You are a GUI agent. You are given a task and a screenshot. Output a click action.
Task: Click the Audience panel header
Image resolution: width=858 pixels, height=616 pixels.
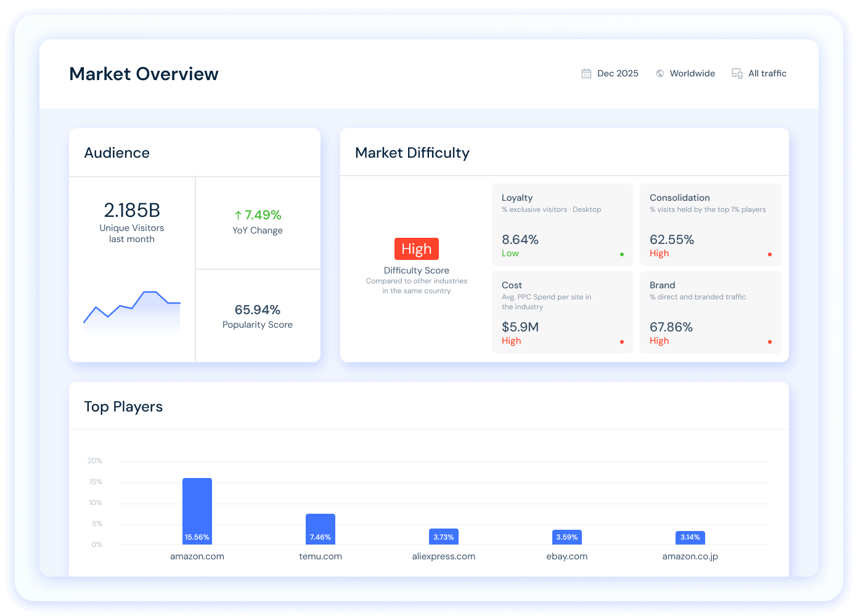[116, 152]
